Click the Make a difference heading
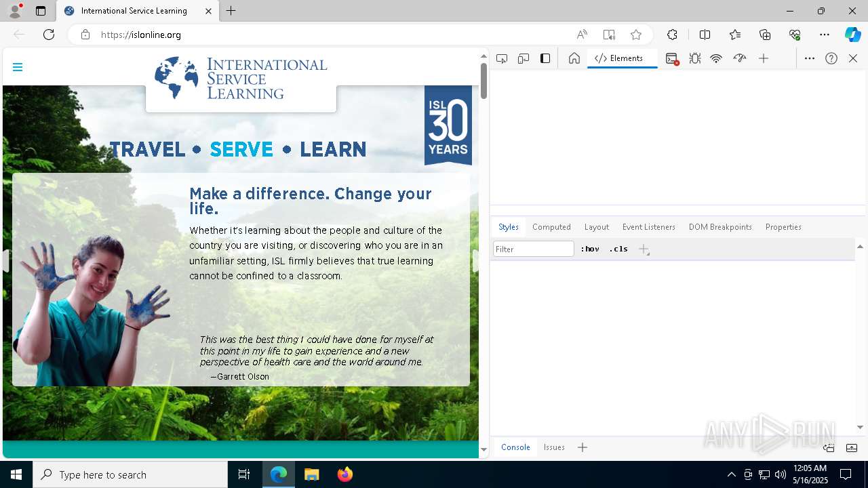This screenshot has width=868, height=488. (311, 201)
